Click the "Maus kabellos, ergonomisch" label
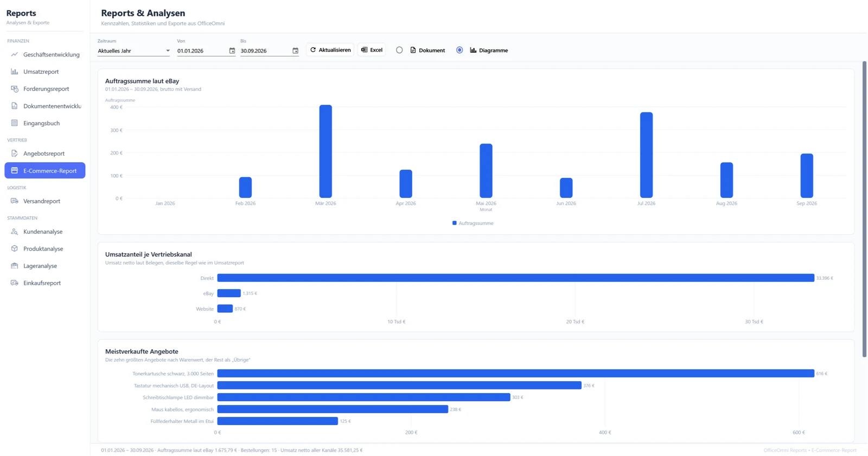 click(x=182, y=409)
